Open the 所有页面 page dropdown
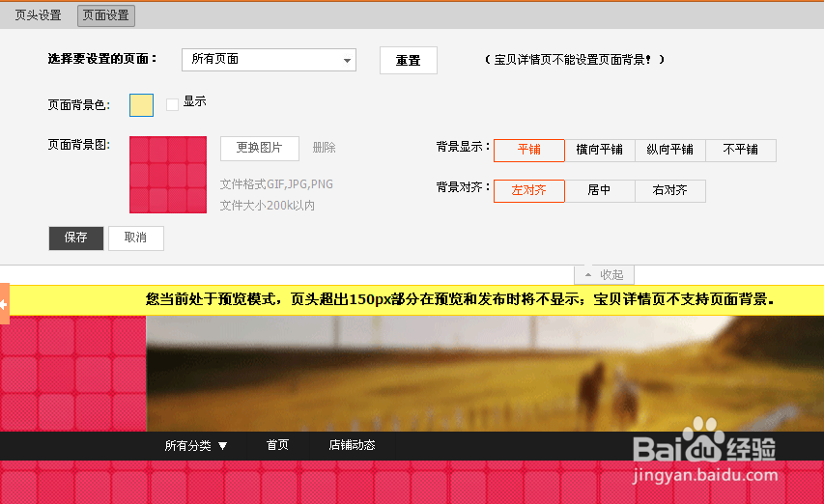Viewport: 824px width, 504px height. pyautogui.click(x=269, y=60)
